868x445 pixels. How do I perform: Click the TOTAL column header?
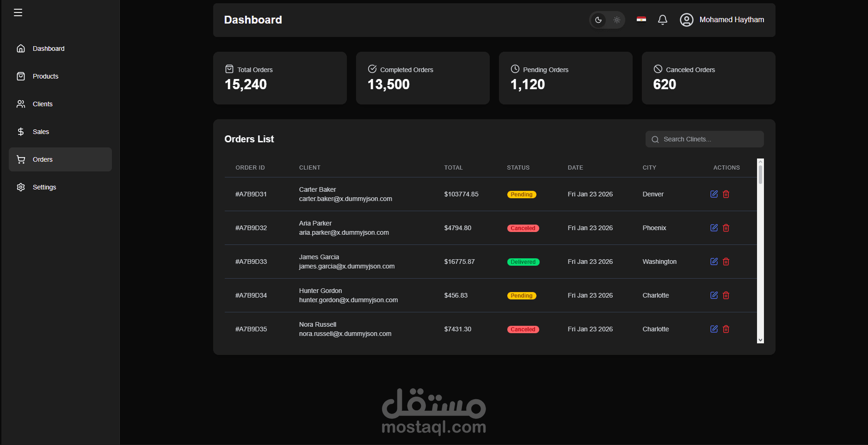454,168
